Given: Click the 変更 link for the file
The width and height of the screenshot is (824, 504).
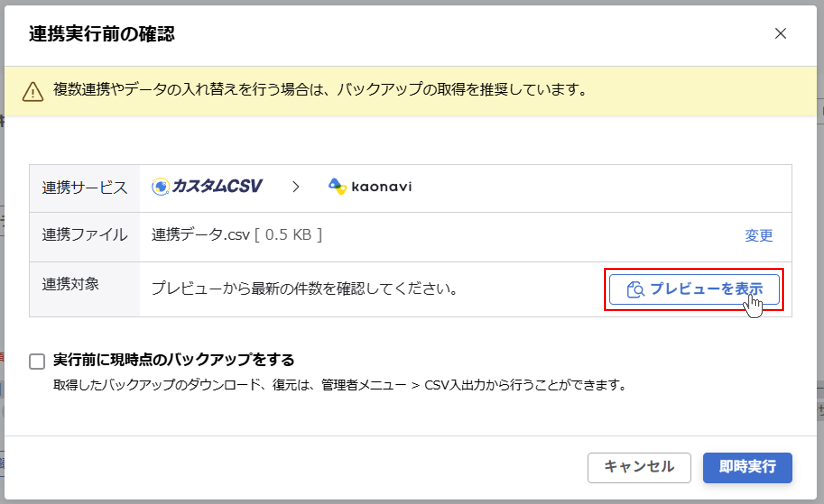Looking at the screenshot, I should [759, 235].
